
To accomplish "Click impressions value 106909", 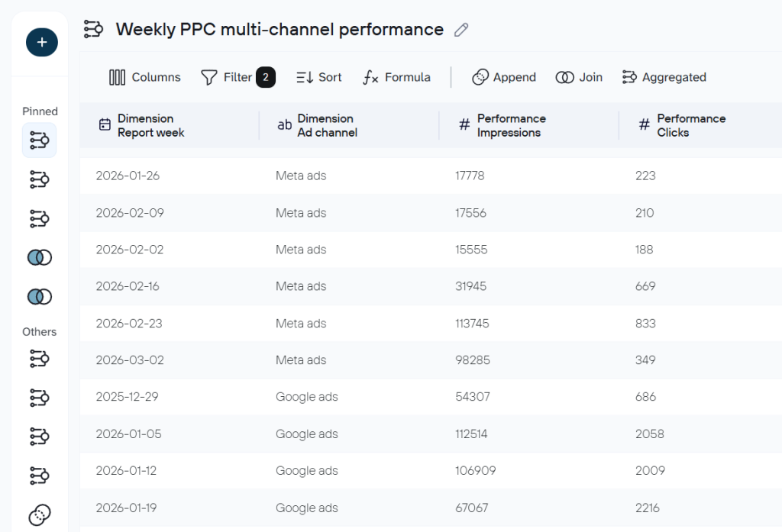I will tap(475, 471).
